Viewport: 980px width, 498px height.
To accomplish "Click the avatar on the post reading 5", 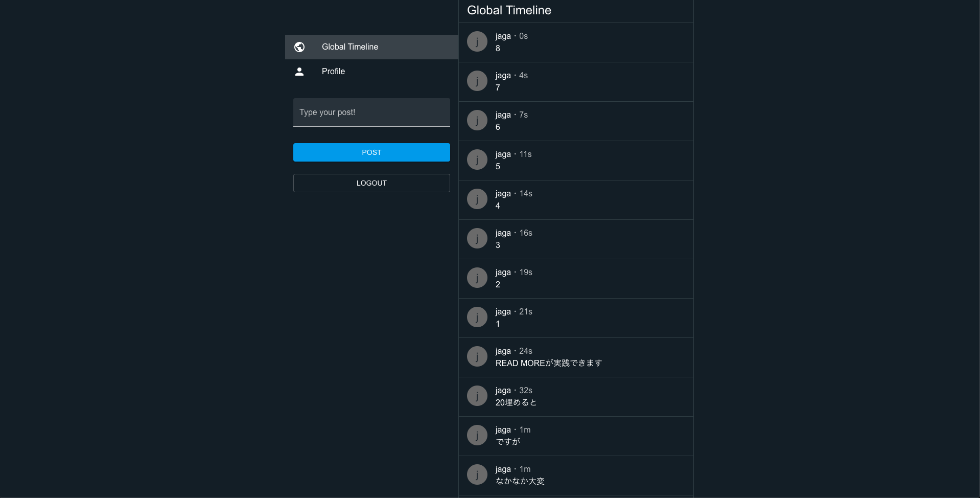I will (477, 160).
